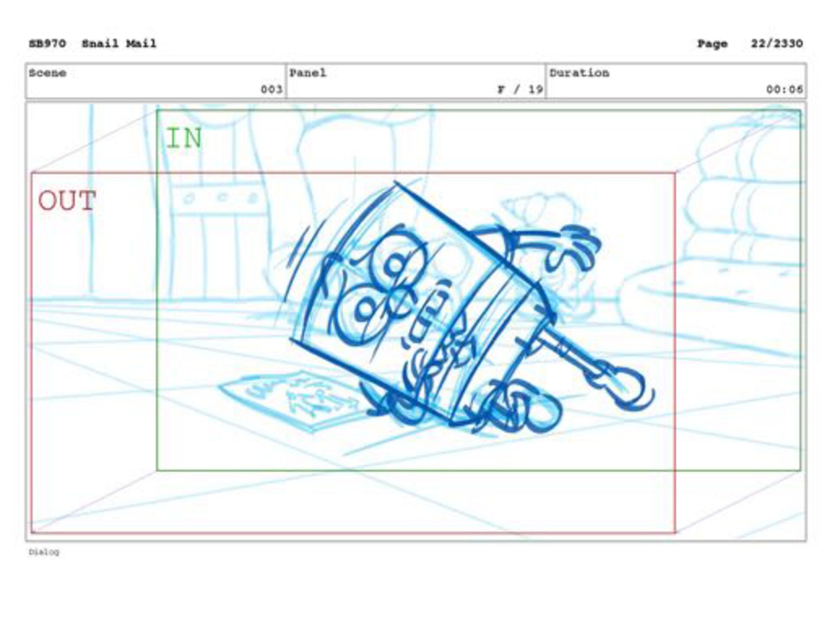The image size is (832, 644).
Task: Select the 'SB970 Snail Mail' title text
Action: (x=92, y=44)
